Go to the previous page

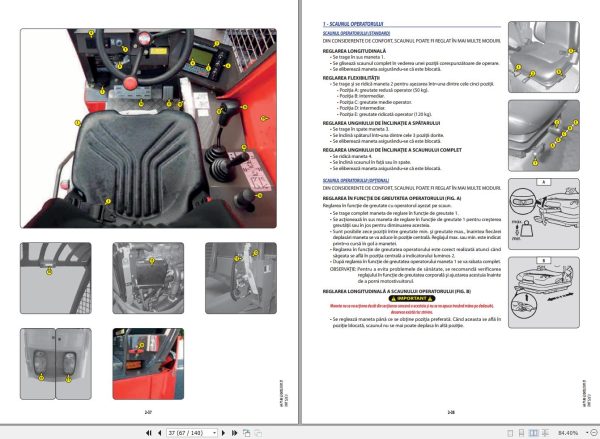click(x=160, y=433)
